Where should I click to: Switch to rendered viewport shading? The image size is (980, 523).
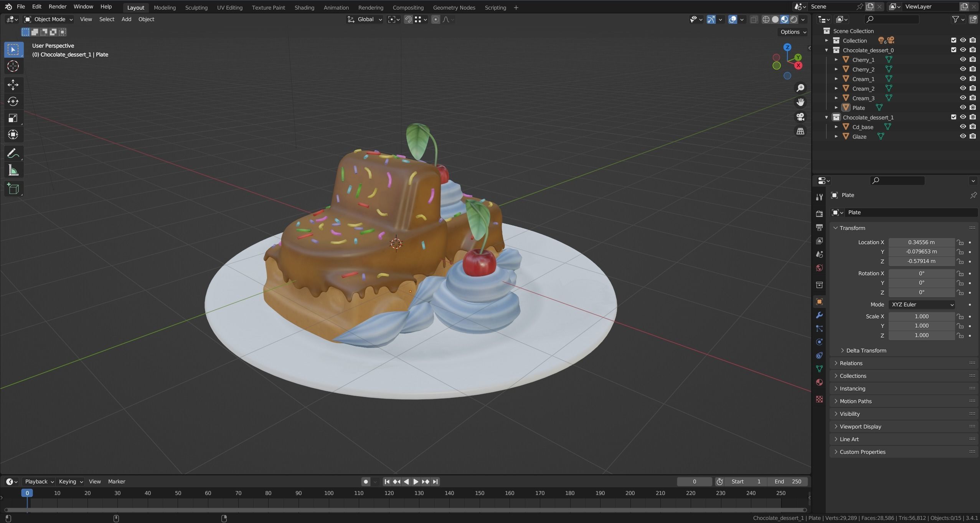click(794, 19)
